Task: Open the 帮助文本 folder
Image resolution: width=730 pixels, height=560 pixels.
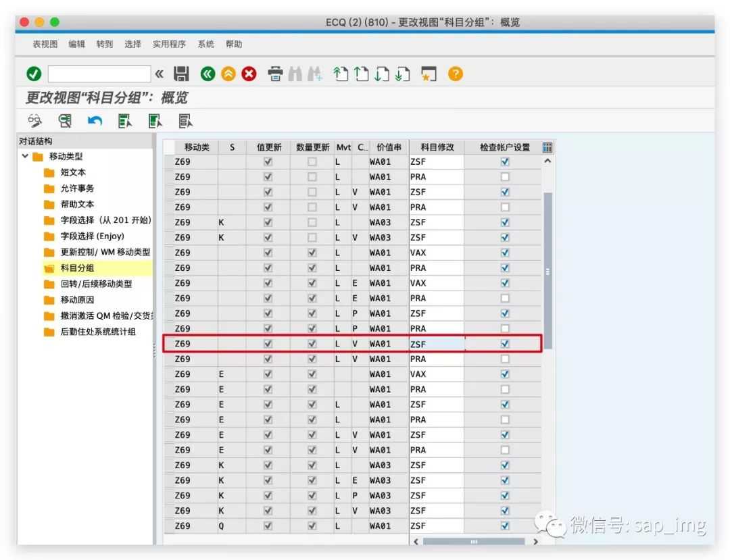Action: tap(69, 204)
